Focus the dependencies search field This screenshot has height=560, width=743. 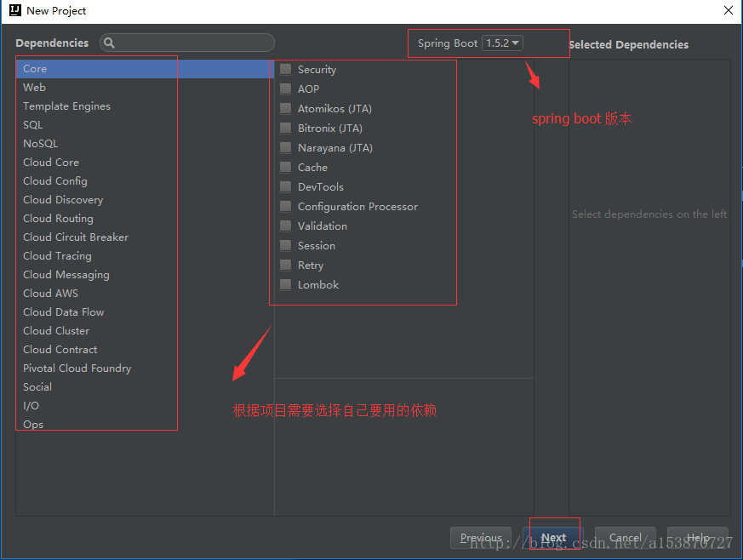pyautogui.click(x=187, y=43)
